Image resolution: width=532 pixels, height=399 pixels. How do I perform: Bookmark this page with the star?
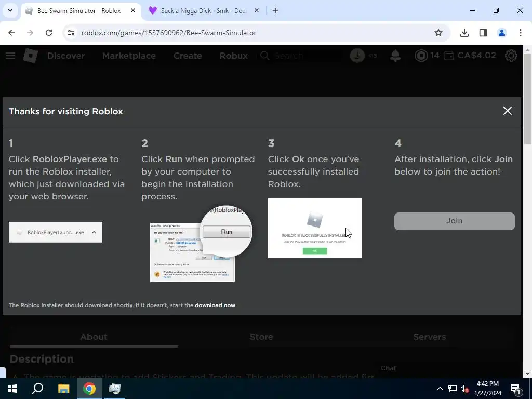point(438,33)
